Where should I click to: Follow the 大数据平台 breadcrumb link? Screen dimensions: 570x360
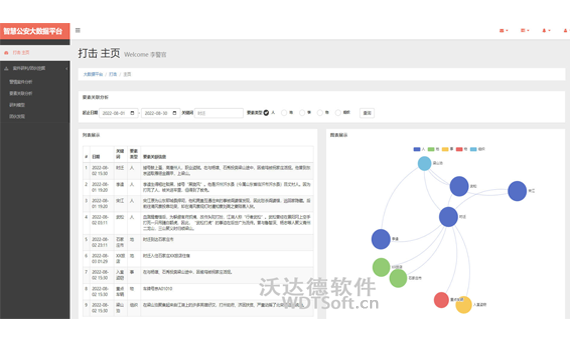(93, 74)
